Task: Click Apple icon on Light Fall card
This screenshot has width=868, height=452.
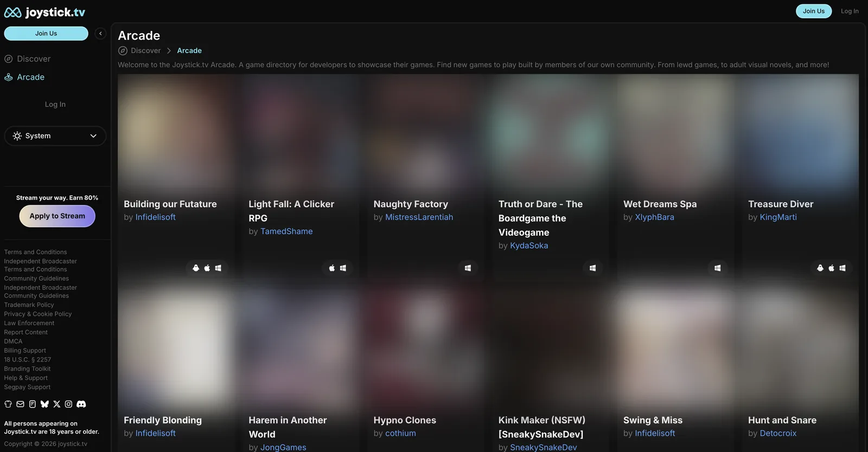Action: point(332,268)
